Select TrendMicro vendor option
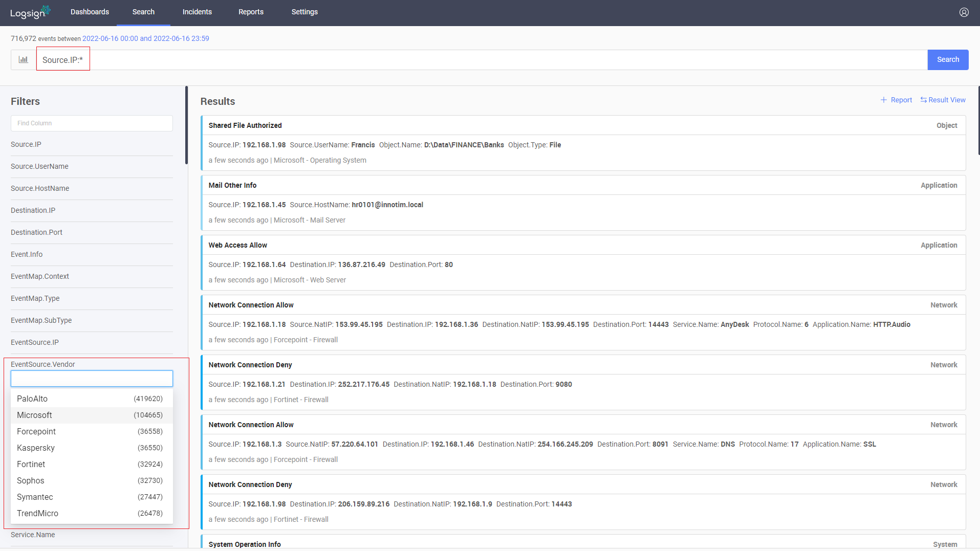This screenshot has height=551, width=980. [x=92, y=514]
